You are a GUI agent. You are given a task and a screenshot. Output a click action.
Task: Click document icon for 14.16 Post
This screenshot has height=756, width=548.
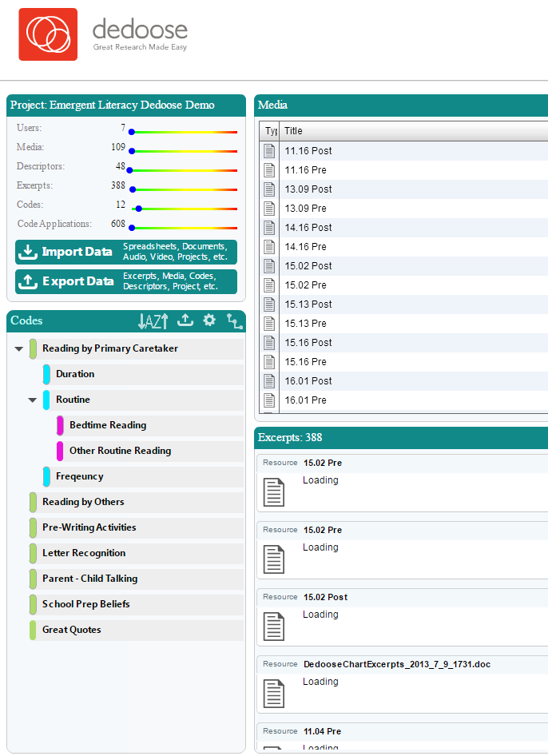[x=269, y=228]
